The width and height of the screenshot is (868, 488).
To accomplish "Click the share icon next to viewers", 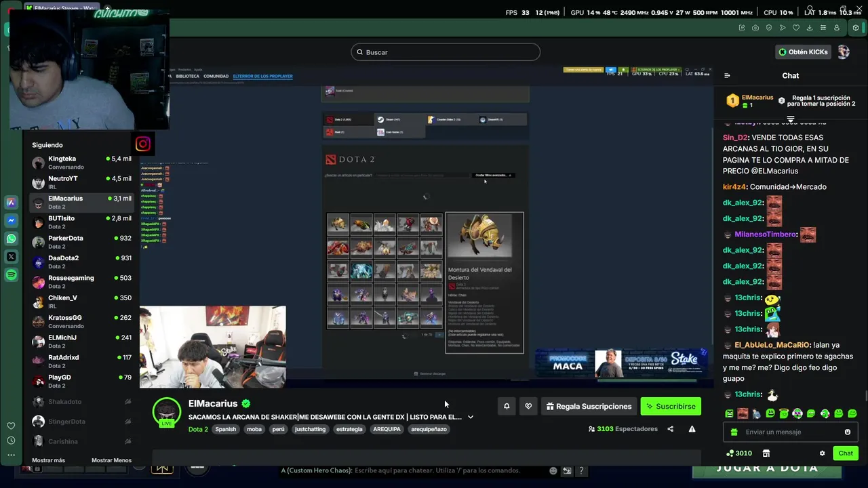I will click(x=671, y=429).
